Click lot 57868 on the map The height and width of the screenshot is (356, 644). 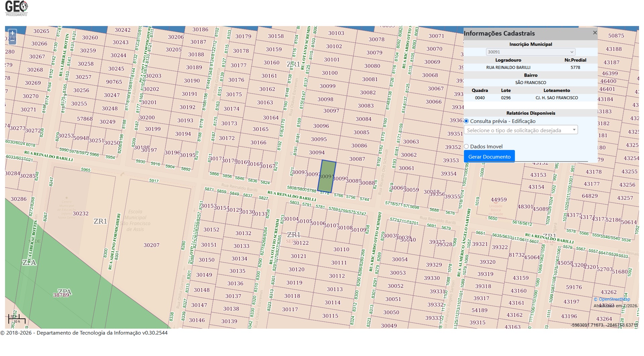coord(85,119)
